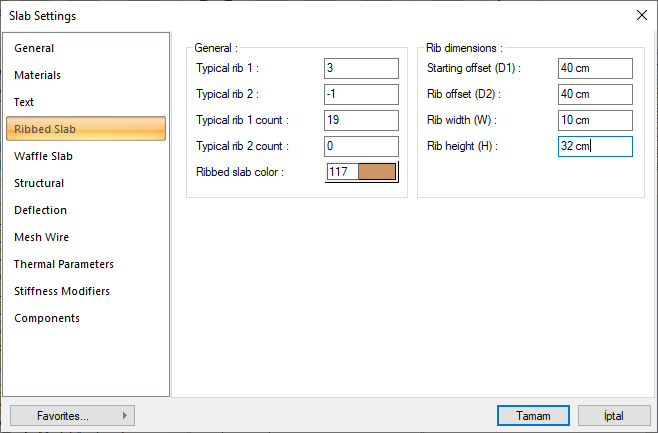Expand the Favorites dropdown button
658x433 pixels.
[x=72, y=415]
